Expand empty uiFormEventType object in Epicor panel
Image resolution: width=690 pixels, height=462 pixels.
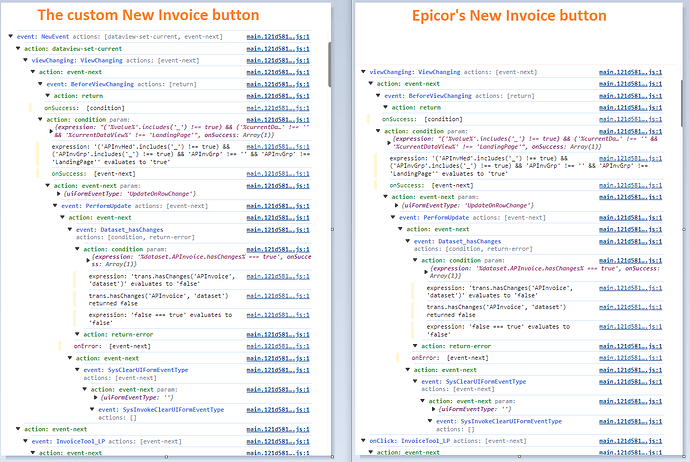tap(433, 409)
